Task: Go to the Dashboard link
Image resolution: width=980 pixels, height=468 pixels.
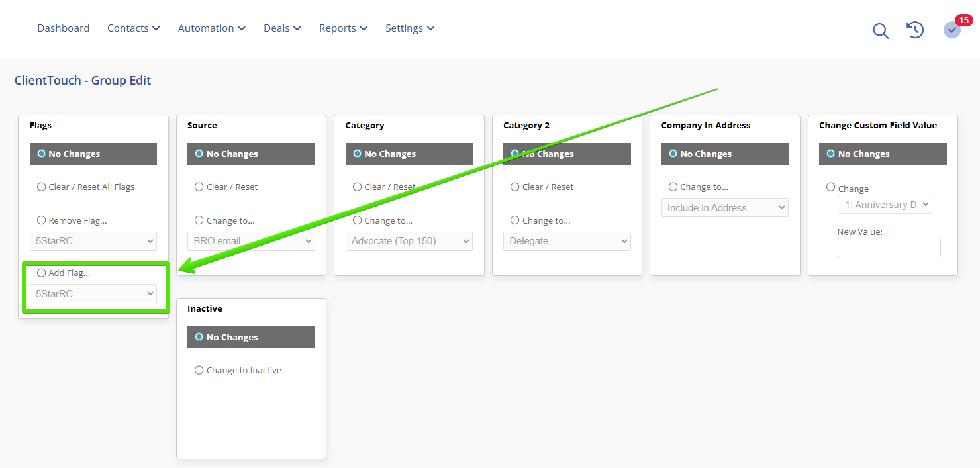Action: [x=64, y=28]
